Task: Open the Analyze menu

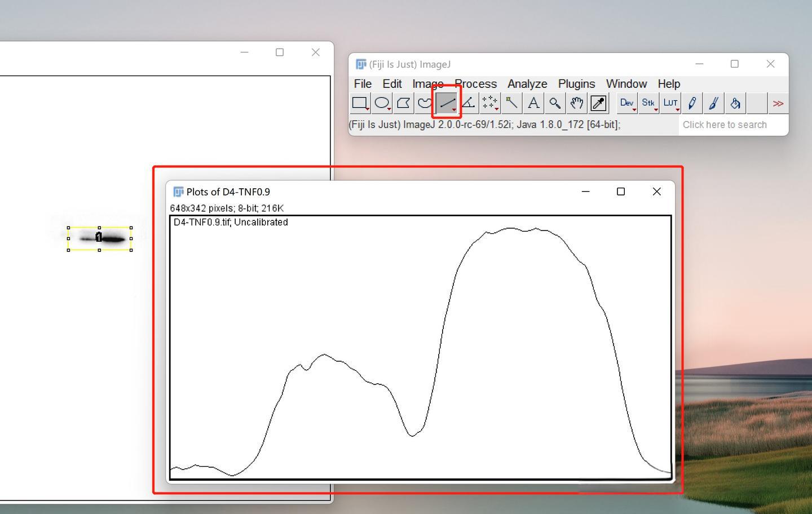Action: [527, 84]
